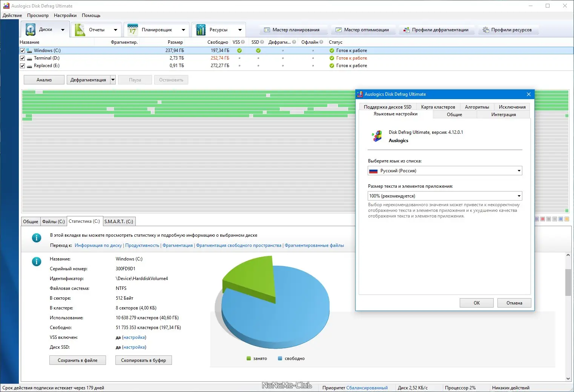Open the Алгоритмы settings tab

[x=477, y=107]
